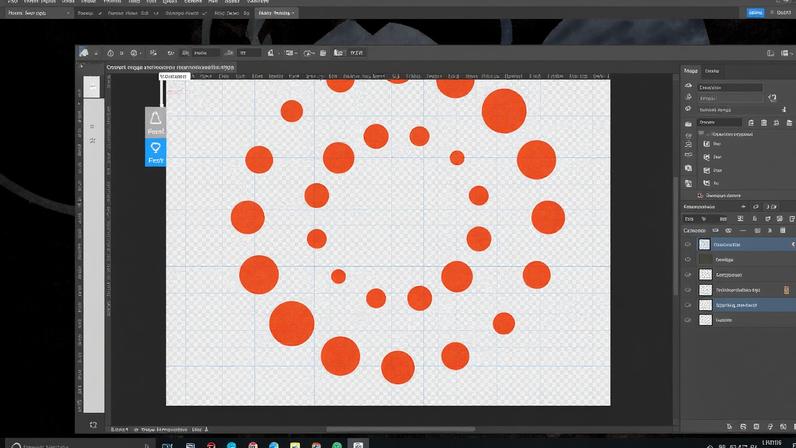Open the first dropdown field in the options bar
Image resolution: width=796 pixels, height=448 pixels.
coord(206,52)
